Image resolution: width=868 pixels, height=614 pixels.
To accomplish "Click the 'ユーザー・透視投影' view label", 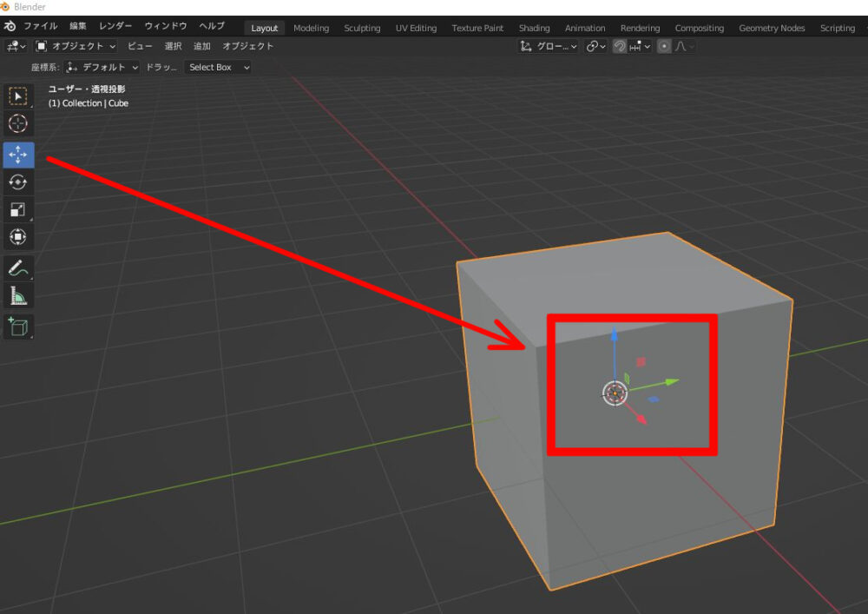I will click(x=86, y=89).
